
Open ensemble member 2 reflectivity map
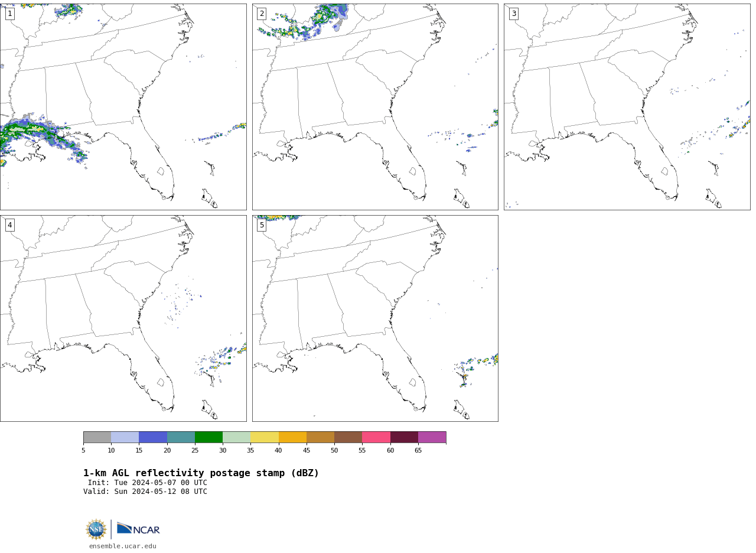375,107
